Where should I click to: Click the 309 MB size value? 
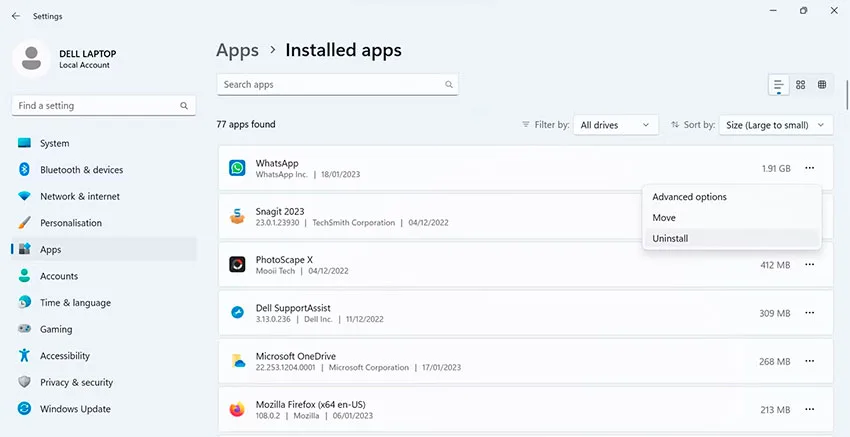(775, 313)
